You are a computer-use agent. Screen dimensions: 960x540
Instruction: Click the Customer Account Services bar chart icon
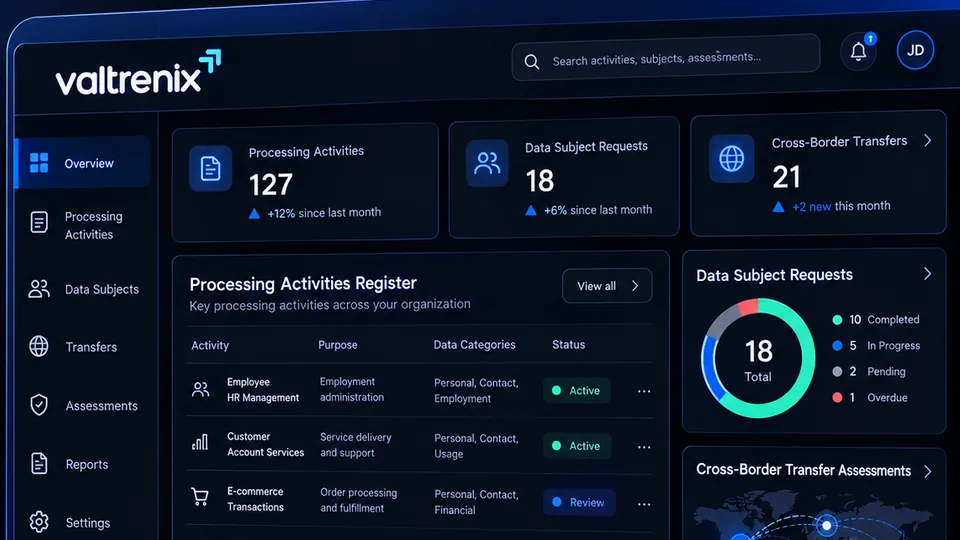(x=200, y=443)
